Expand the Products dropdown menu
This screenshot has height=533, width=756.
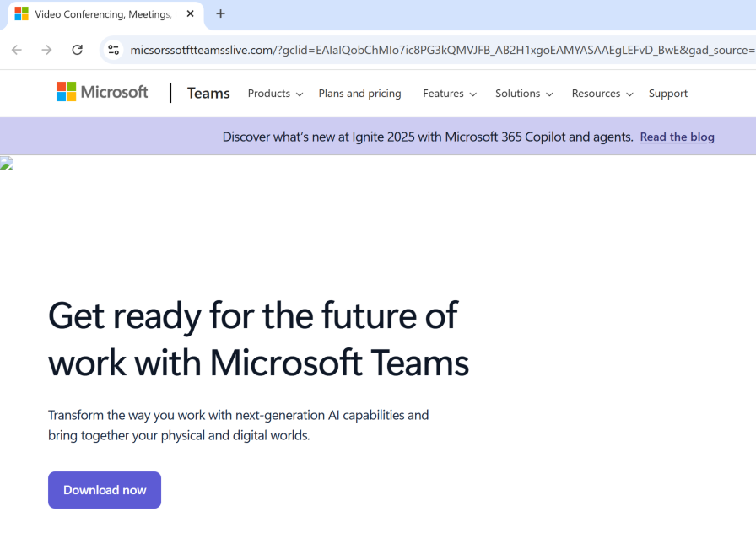275,94
